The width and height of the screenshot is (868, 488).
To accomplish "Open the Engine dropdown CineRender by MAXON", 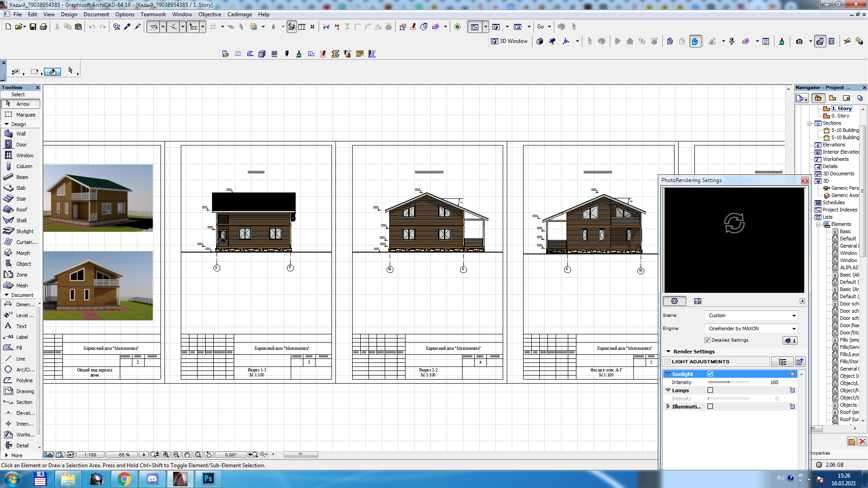I will [750, 328].
